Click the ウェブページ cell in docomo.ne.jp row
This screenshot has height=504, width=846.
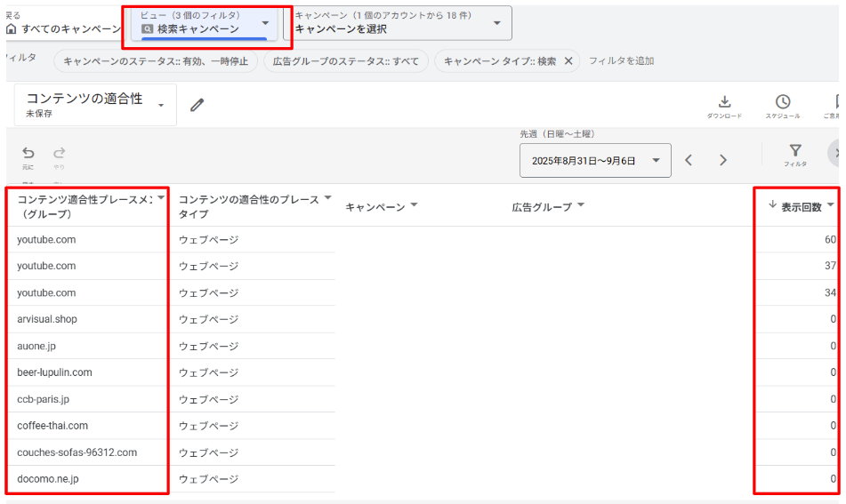pos(208,478)
